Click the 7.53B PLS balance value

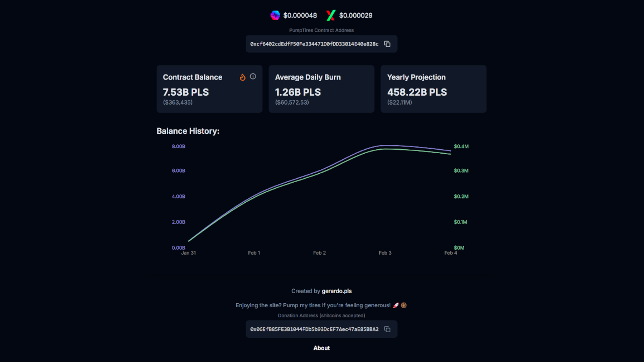(x=186, y=92)
